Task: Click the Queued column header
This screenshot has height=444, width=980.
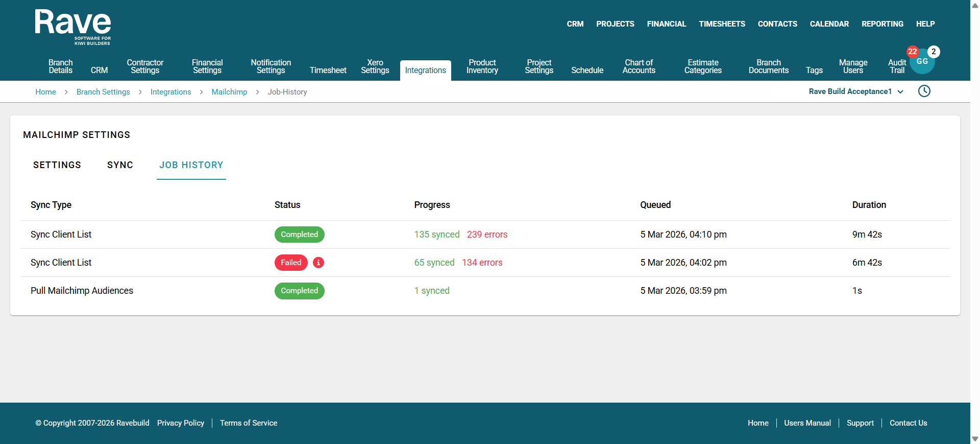Action: pyautogui.click(x=655, y=205)
